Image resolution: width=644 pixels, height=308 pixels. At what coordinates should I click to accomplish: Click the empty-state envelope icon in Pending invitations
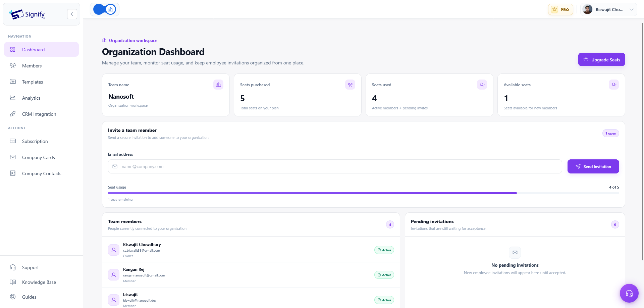(x=515, y=253)
